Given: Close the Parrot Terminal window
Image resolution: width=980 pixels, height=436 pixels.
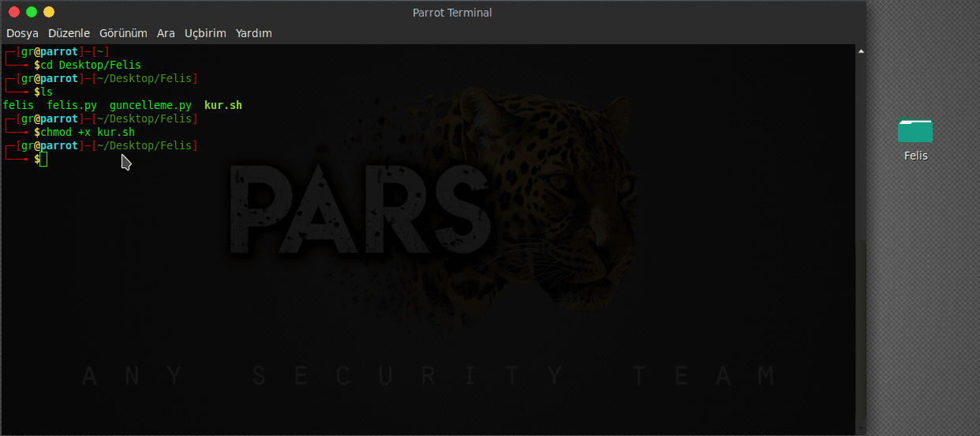Looking at the screenshot, I should (x=14, y=12).
